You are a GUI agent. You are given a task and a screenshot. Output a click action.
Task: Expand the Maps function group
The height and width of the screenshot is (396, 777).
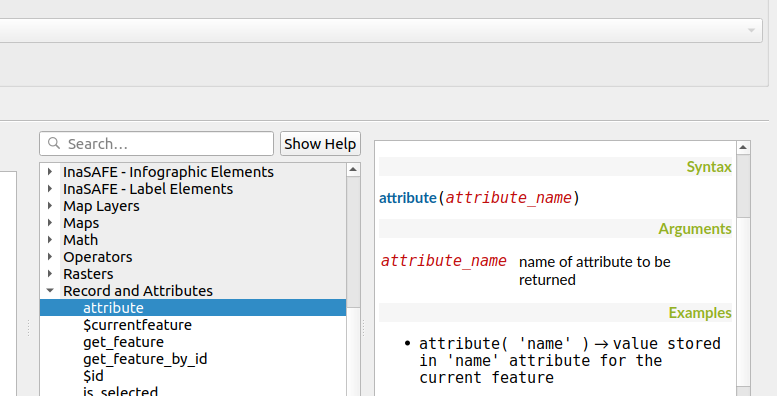50,223
